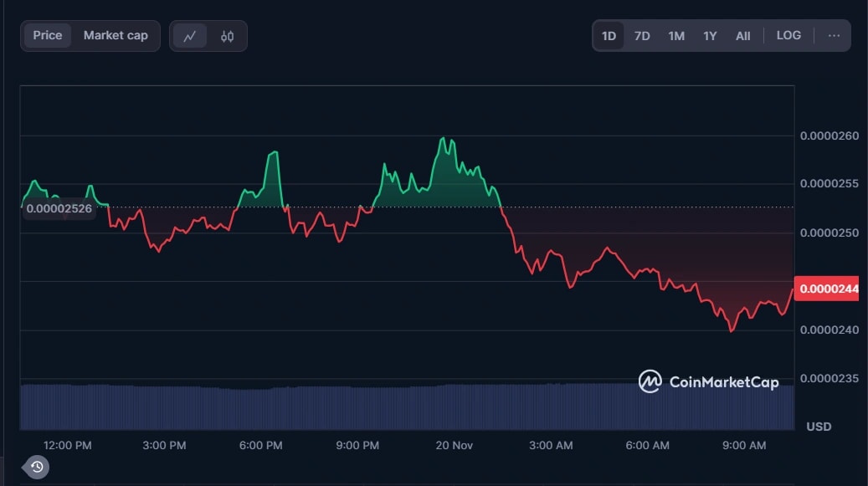Click the 12:00 PM time axis label

[68, 446]
